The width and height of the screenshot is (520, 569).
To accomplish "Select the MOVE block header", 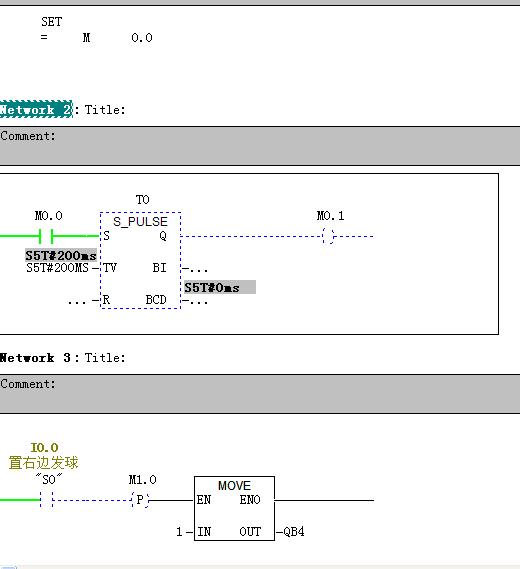I will tap(234, 486).
